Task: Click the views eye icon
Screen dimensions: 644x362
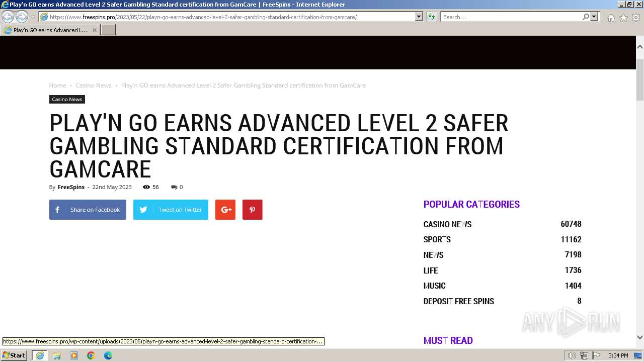Action: (146, 187)
